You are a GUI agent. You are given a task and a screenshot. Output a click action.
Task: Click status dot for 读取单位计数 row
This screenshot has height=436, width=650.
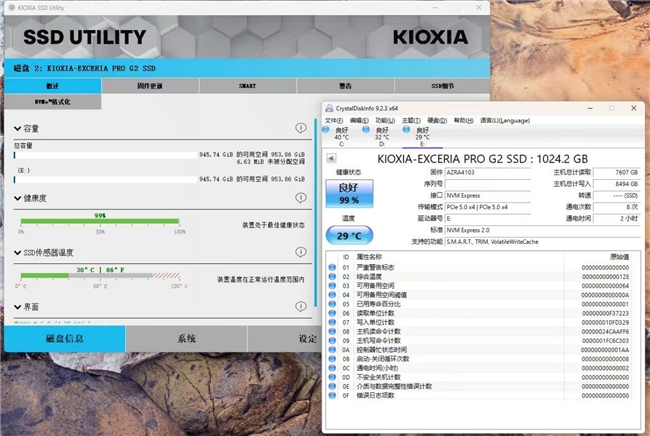[332, 313]
